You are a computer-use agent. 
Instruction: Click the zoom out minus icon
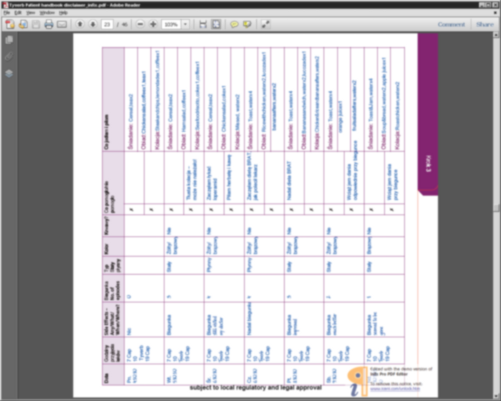pos(140,24)
